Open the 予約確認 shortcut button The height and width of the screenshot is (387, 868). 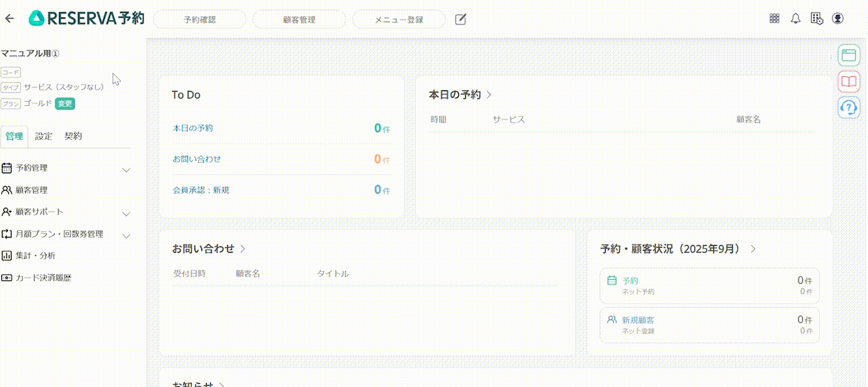pyautogui.click(x=199, y=20)
